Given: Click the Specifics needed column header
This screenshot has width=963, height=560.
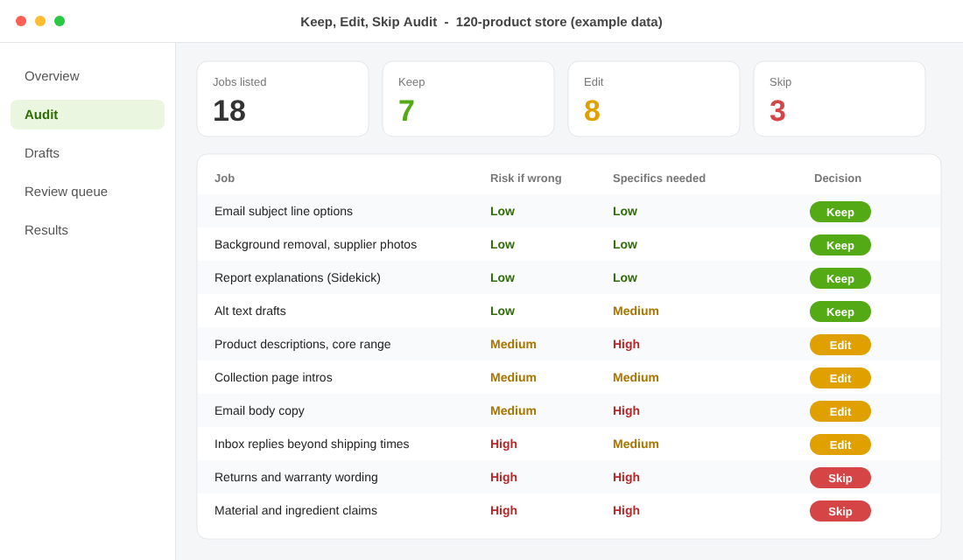Looking at the screenshot, I should point(659,178).
